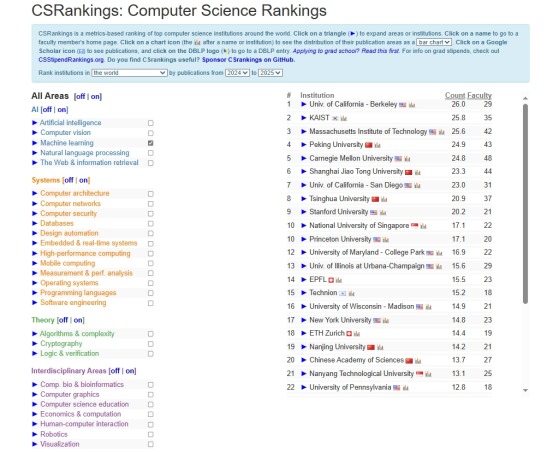Show chart for Massachusetts Institute of Technology
This screenshot has height=452, width=554.
442,132
